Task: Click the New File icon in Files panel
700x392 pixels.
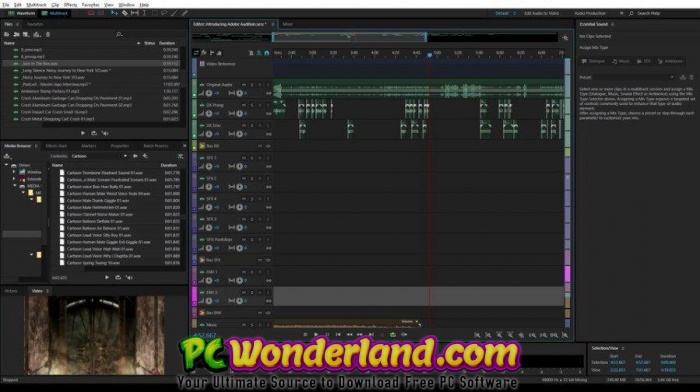Action: [x=26, y=34]
